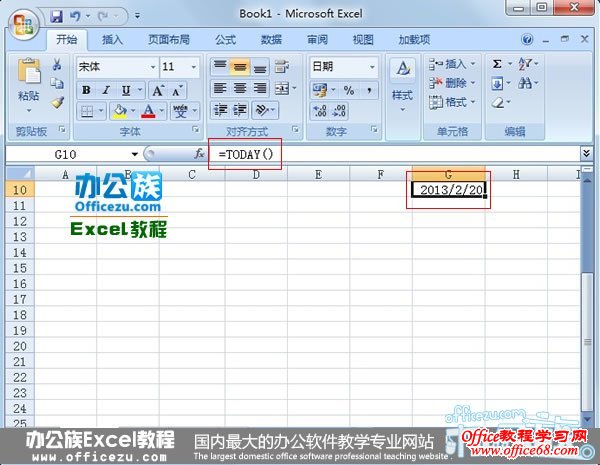Image resolution: width=600 pixels, height=465 pixels.
Task: Switch to the 视图 tab
Action: click(363, 39)
